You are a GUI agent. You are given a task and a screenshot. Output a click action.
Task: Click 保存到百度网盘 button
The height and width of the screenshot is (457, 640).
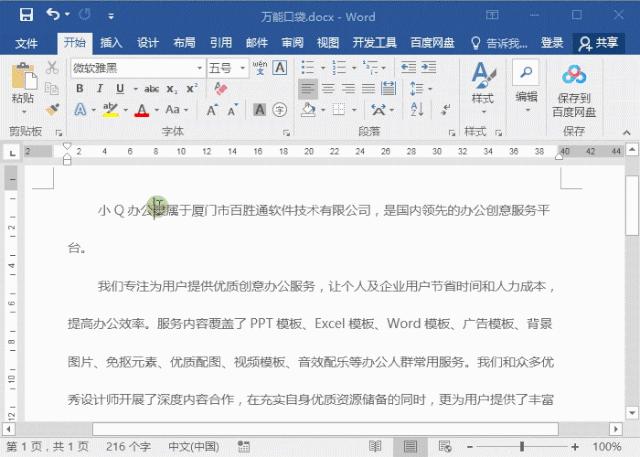click(574, 91)
